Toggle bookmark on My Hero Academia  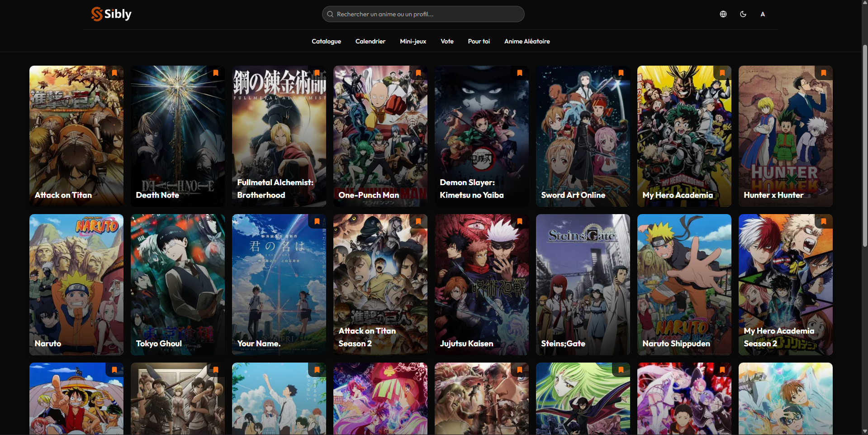coord(722,73)
